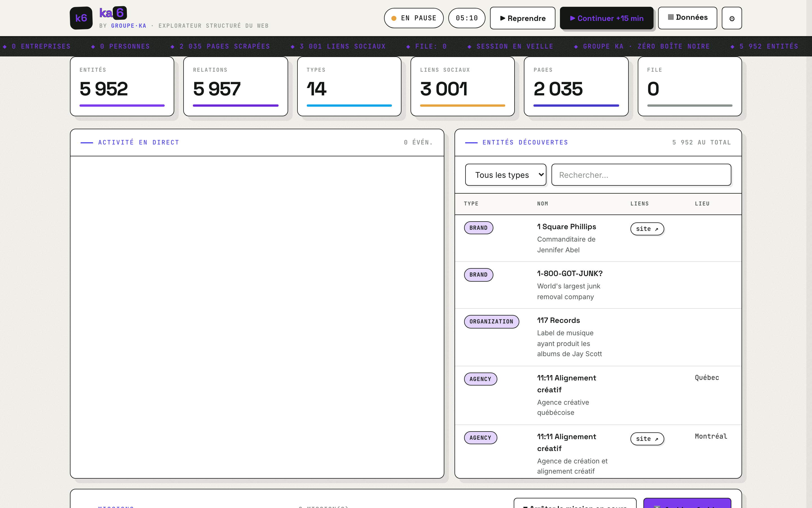Follow the GROUPE·KA link

pos(129,26)
